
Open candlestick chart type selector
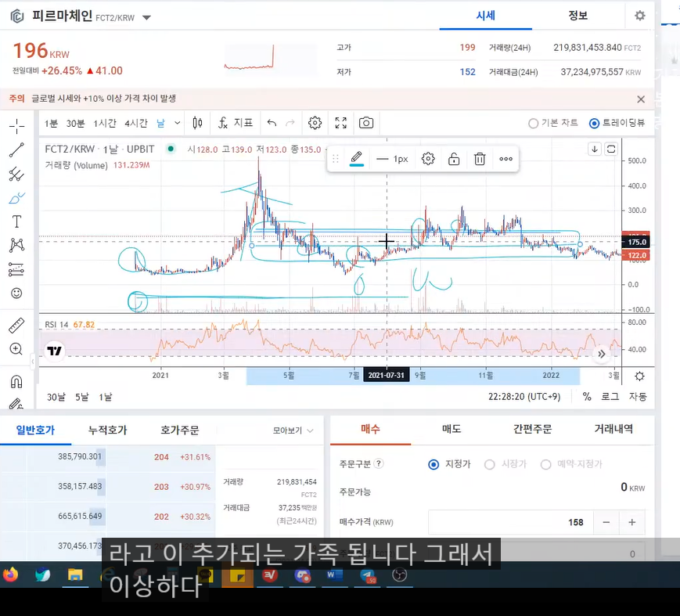pos(197,123)
